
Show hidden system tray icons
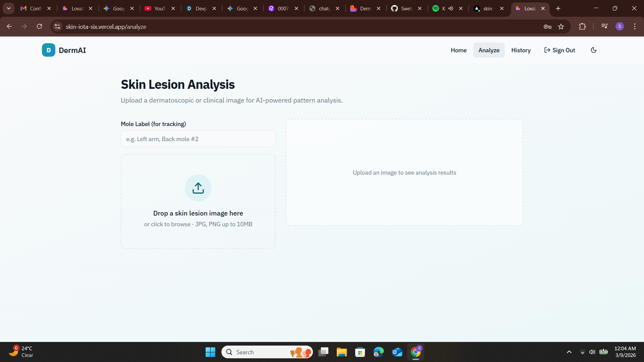coord(569,352)
